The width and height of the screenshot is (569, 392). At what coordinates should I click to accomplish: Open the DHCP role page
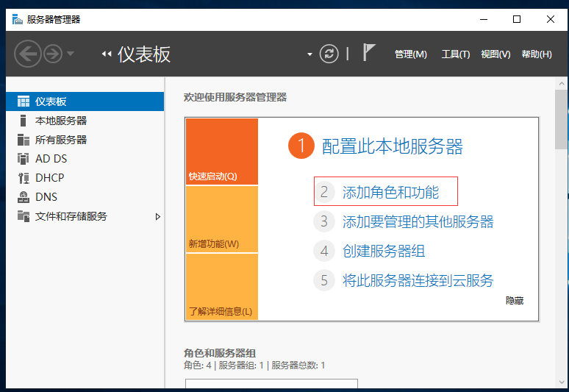pyautogui.click(x=85, y=178)
